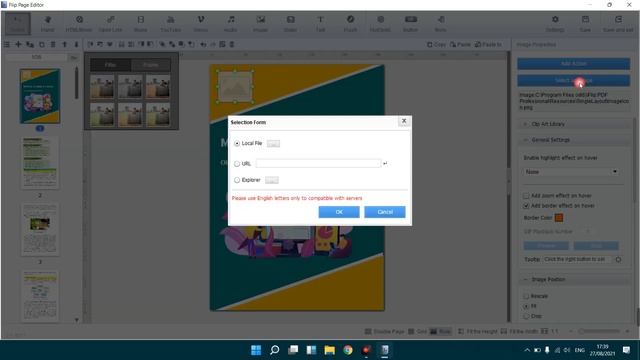
Task: Select the HotSpot tool
Action: (x=380, y=24)
